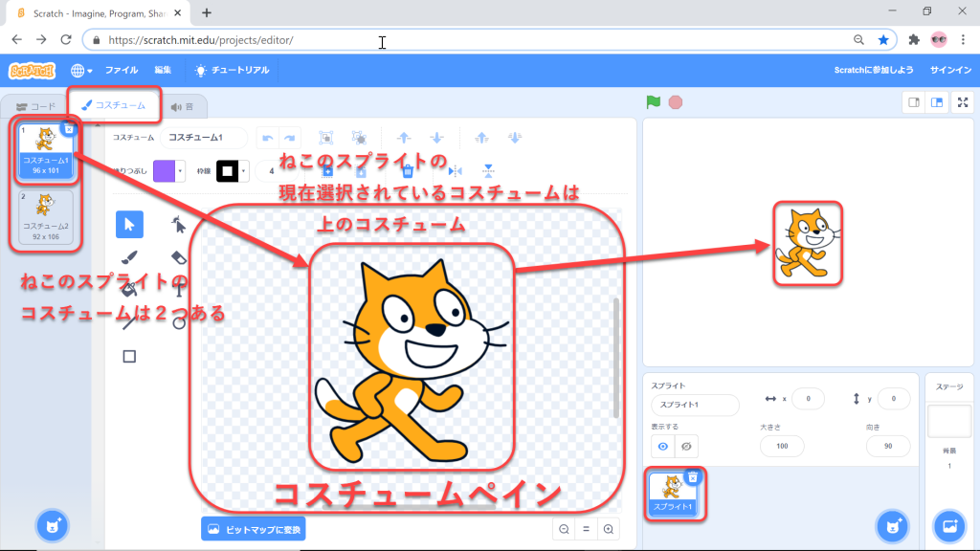Click the Group shapes icon
Image resolution: width=980 pixels, height=551 pixels.
point(325,138)
